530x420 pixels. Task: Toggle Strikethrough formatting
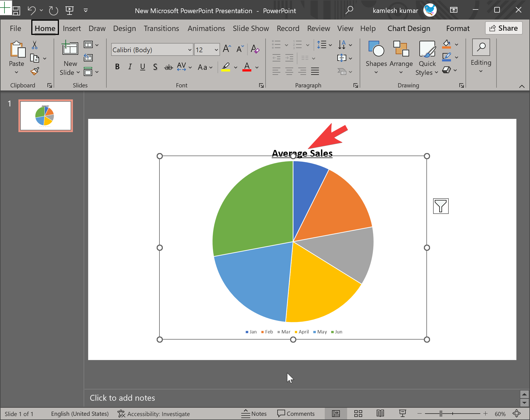coord(168,67)
